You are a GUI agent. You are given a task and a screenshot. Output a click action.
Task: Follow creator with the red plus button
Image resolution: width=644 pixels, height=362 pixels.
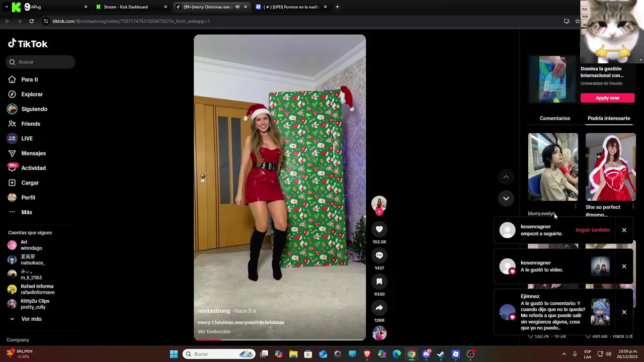379,212
